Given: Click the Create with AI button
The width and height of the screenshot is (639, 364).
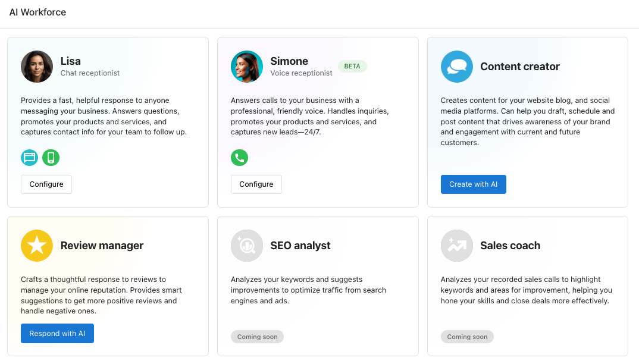Looking at the screenshot, I should pos(473,184).
